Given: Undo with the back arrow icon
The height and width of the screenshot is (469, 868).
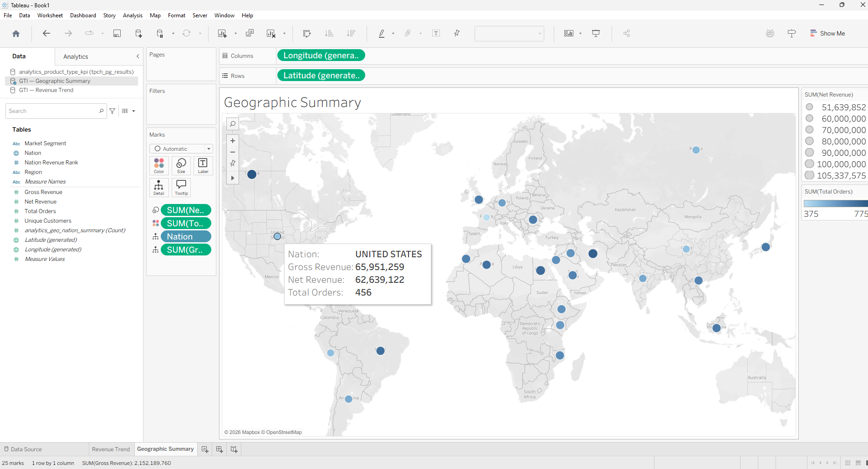Looking at the screenshot, I should pyautogui.click(x=46, y=33).
